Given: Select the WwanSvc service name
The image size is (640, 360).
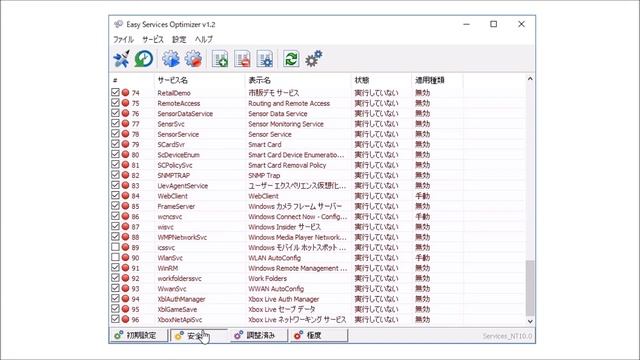Looking at the screenshot, I should (172, 289).
